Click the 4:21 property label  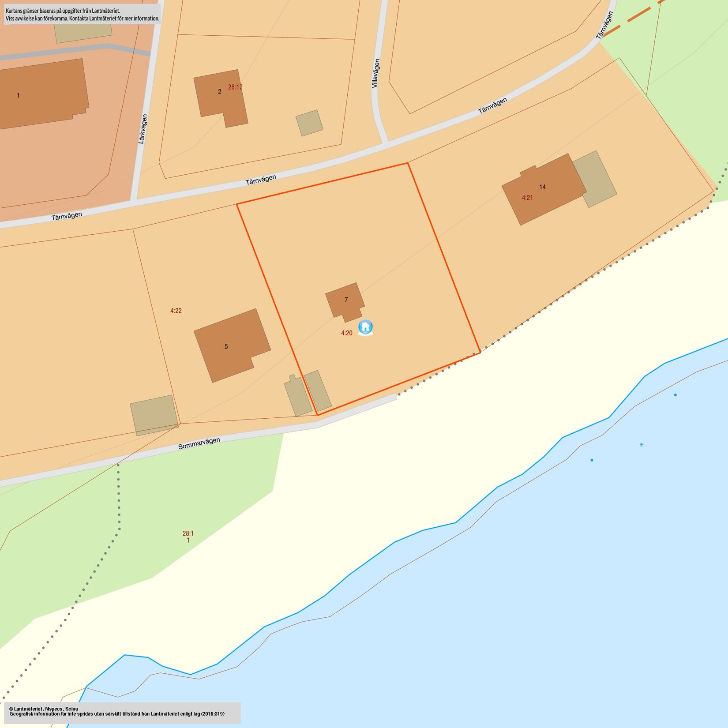[x=527, y=198]
